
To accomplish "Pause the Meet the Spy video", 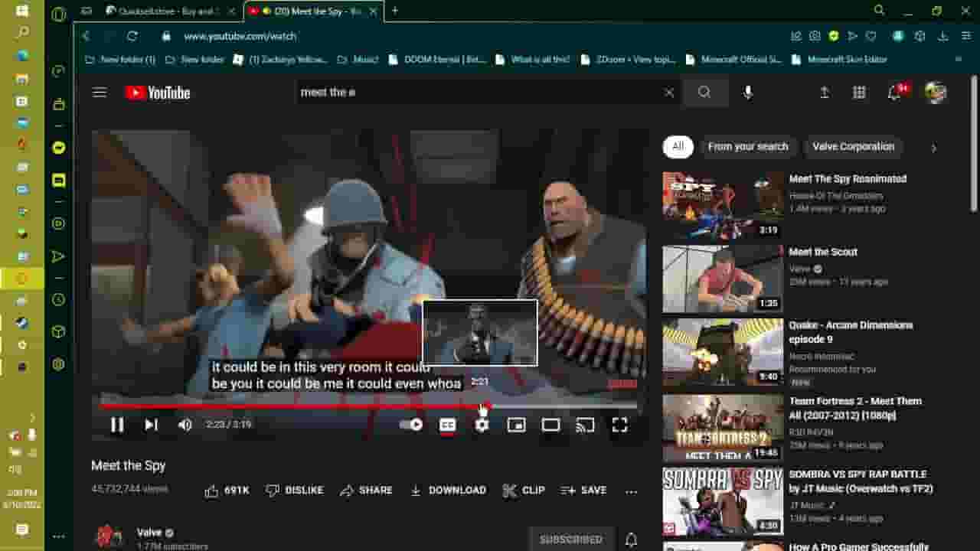I will point(117,425).
